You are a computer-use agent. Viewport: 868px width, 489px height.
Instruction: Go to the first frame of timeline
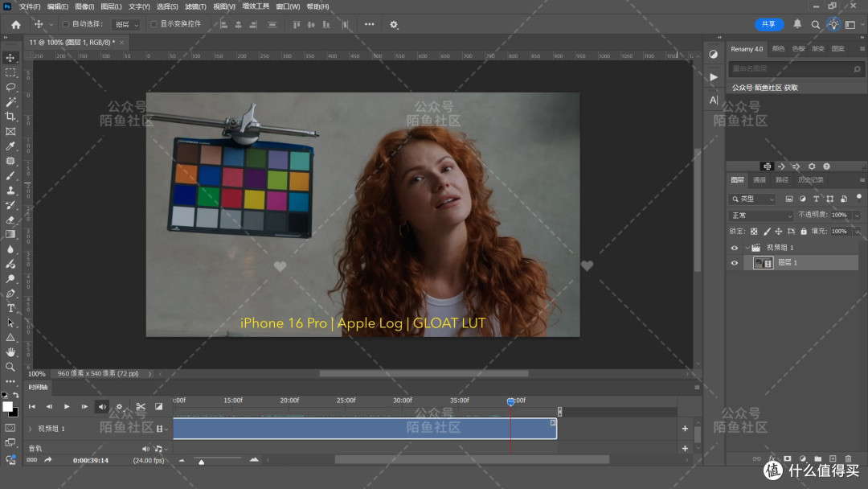[32, 406]
